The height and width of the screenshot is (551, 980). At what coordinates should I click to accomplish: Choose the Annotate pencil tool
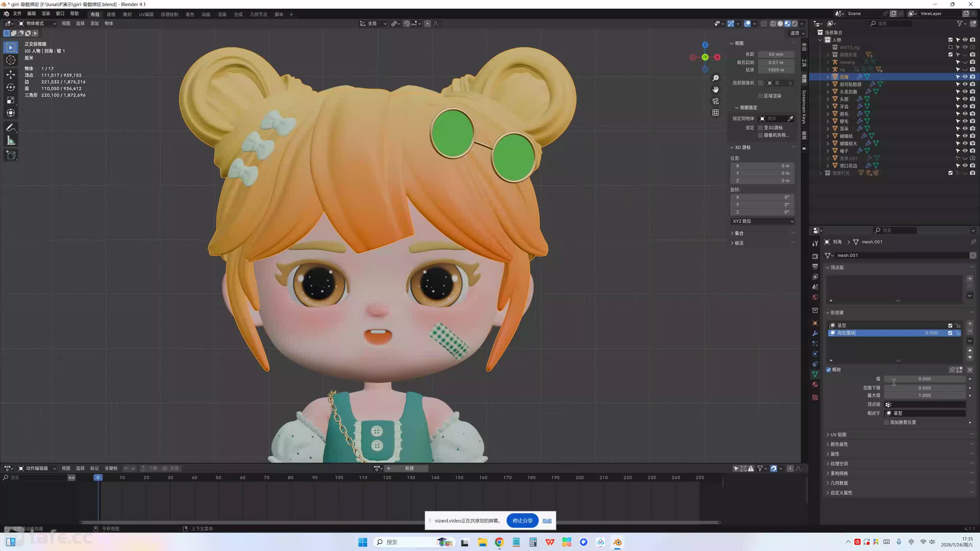[x=11, y=127]
